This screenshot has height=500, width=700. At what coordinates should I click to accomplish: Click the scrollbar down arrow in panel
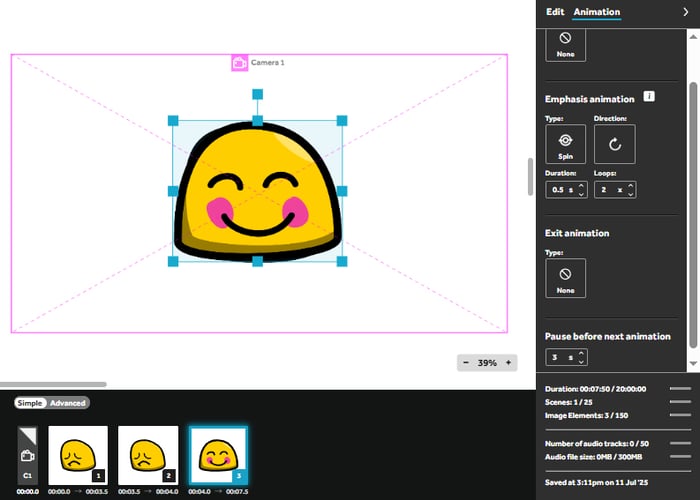tap(693, 363)
